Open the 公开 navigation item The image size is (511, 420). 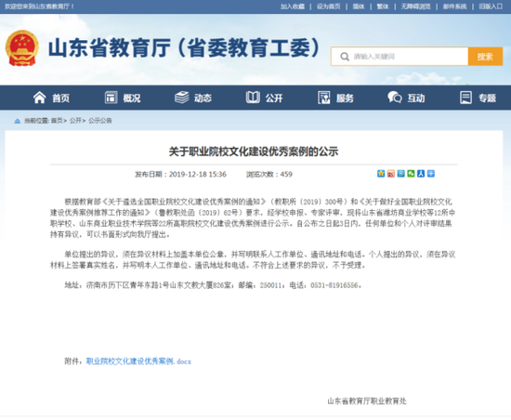pyautogui.click(x=264, y=98)
